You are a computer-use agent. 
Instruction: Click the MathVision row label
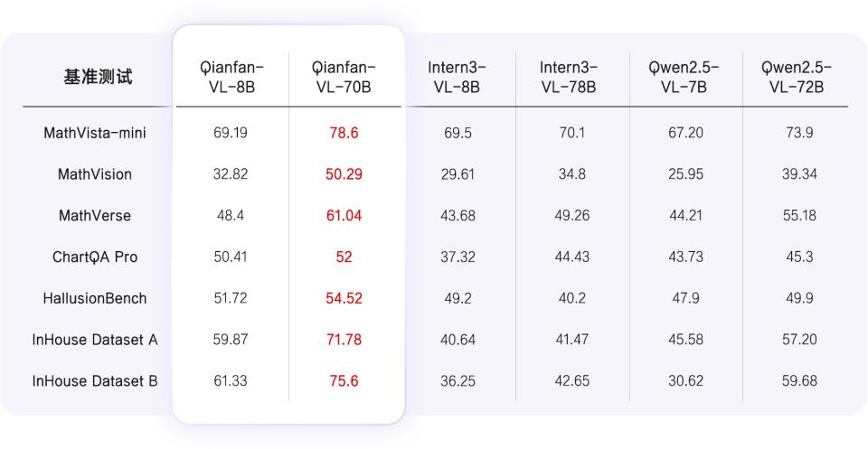point(95,174)
